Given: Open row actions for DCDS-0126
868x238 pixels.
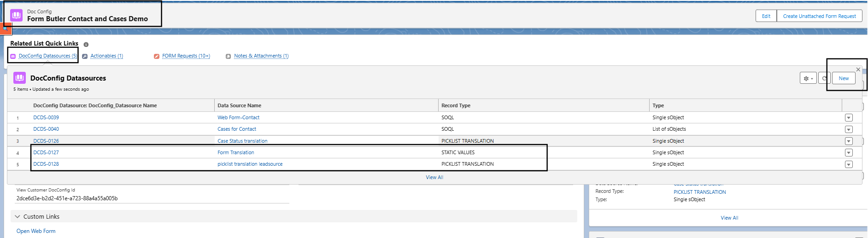Looking at the screenshot, I should coord(849,141).
